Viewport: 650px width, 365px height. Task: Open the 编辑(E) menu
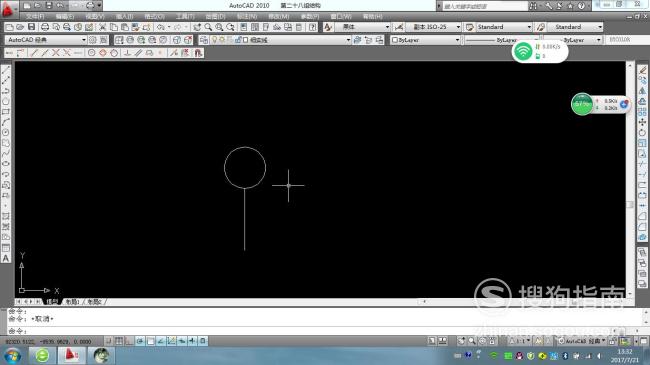coord(65,16)
